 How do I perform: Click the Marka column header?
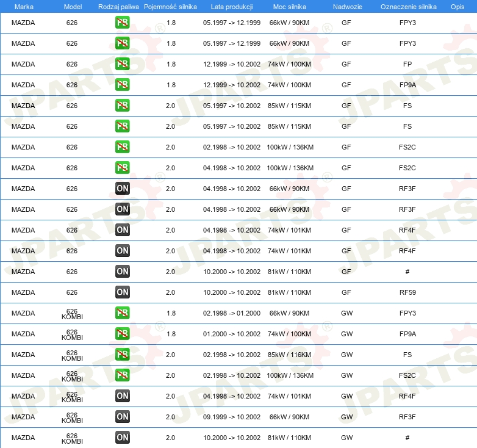click(23, 7)
